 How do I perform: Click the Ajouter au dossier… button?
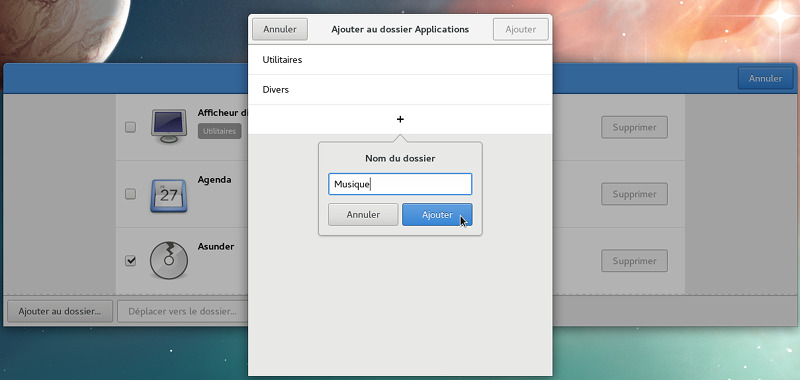60,311
